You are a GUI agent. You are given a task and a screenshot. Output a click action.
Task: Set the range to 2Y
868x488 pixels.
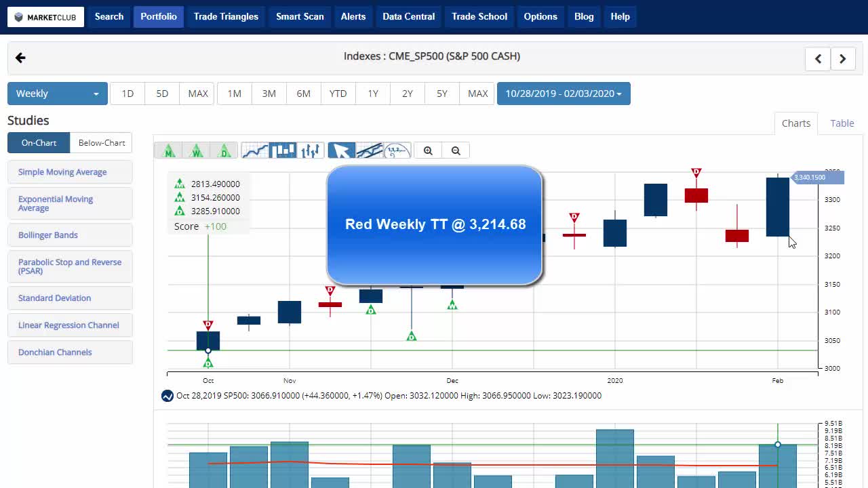point(408,94)
